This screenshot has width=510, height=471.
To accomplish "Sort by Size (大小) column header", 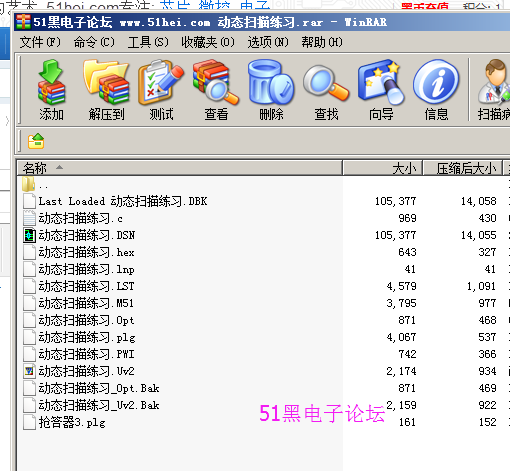I will pos(383,168).
